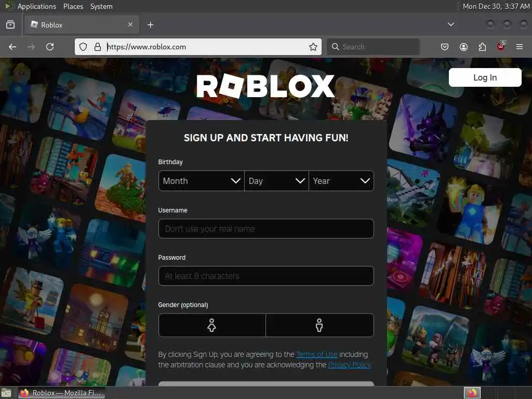
Task: Click the Firefox workspace switcher icon
Action: click(x=472, y=393)
